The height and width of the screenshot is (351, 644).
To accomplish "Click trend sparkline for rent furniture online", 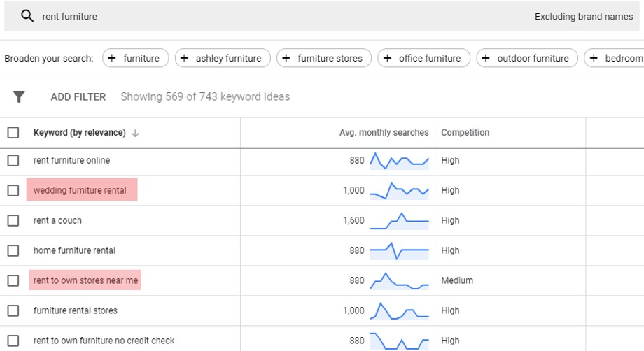I will tap(399, 161).
